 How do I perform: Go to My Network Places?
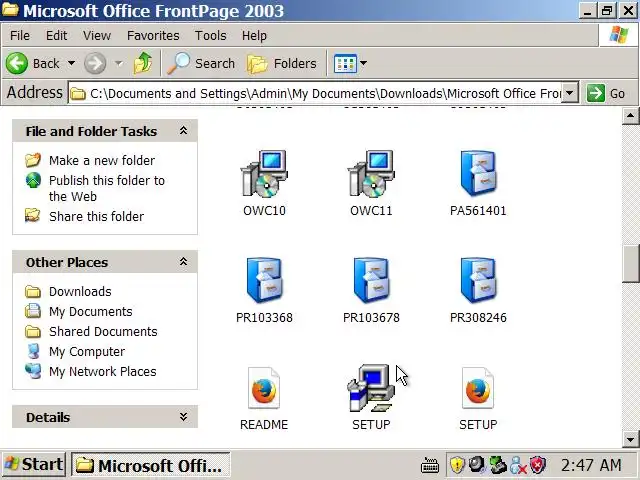(102, 371)
